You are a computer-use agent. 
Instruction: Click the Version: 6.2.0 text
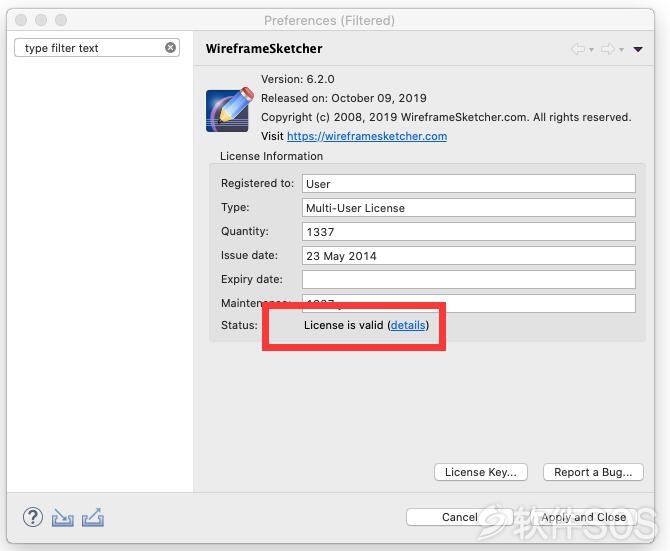click(x=298, y=79)
